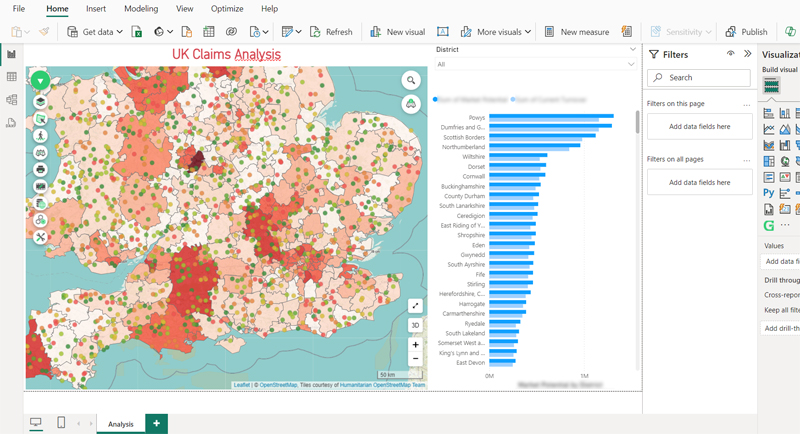
Task: Expand the District slicer header chevron
Action: tap(633, 49)
